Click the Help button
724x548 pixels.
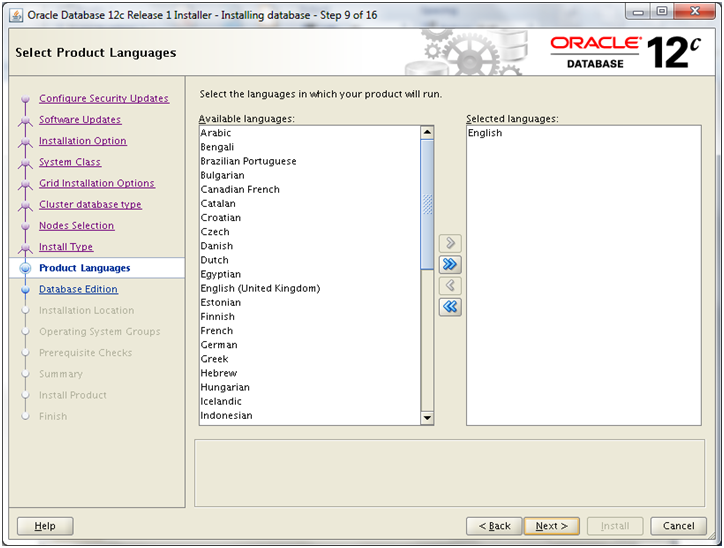45,526
